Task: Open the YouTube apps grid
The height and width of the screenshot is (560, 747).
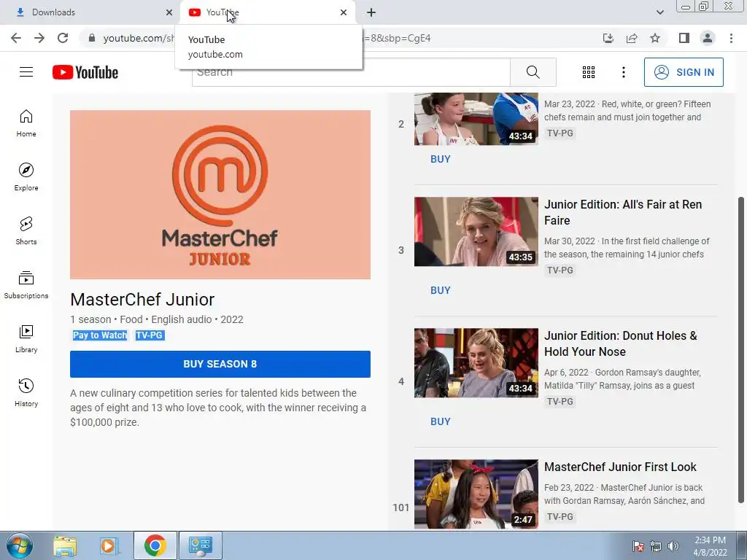Action: click(589, 72)
